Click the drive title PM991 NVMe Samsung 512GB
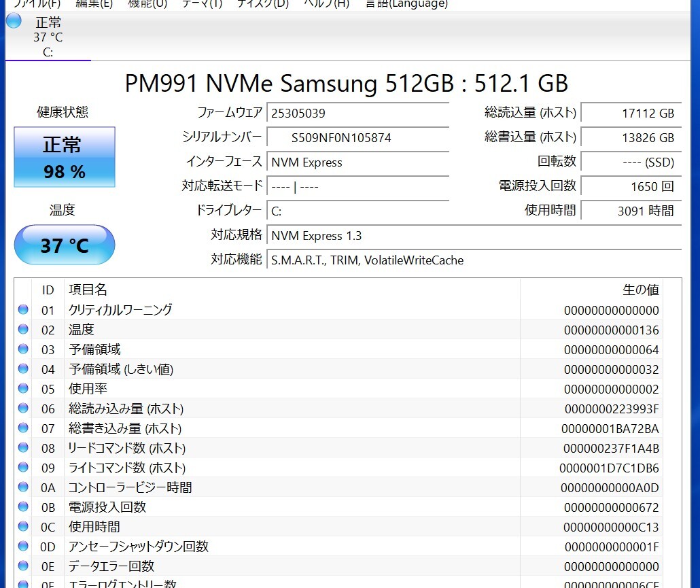 click(290, 84)
